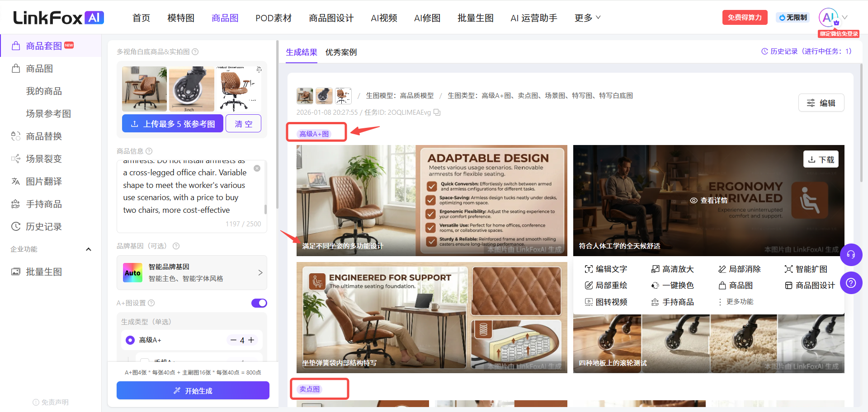Expand the account arrow beside avatar

844,18
